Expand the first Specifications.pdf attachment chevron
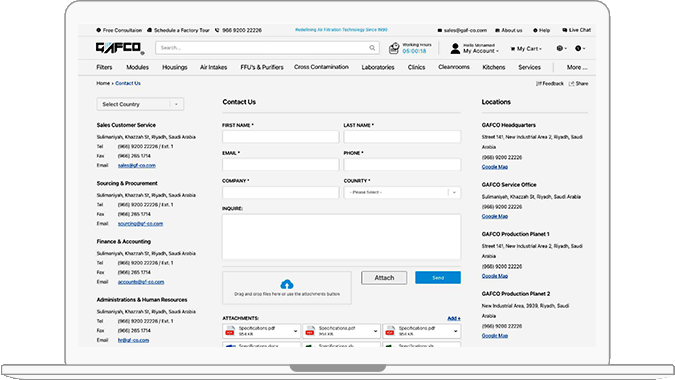Screen dimensions: 675x380 coord(295,331)
